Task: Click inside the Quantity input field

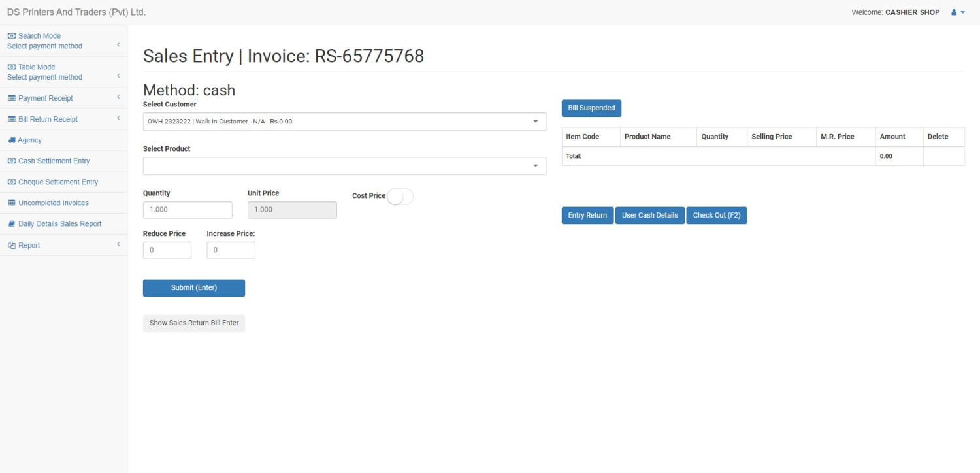Action: [x=188, y=209]
